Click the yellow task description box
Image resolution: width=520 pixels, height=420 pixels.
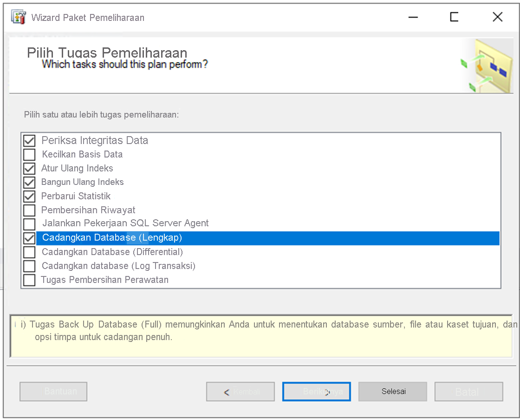tap(261, 336)
